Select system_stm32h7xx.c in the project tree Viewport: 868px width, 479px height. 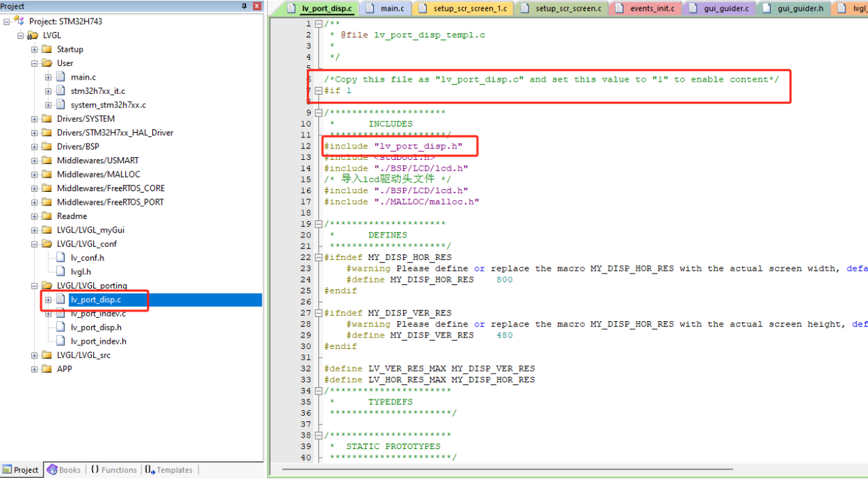(108, 105)
